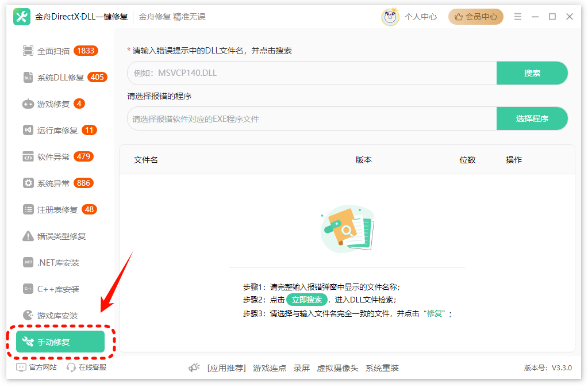Image resolution: width=588 pixels, height=387 pixels.
Task: Select the 软件异常 code window icon
Action: (x=28, y=157)
